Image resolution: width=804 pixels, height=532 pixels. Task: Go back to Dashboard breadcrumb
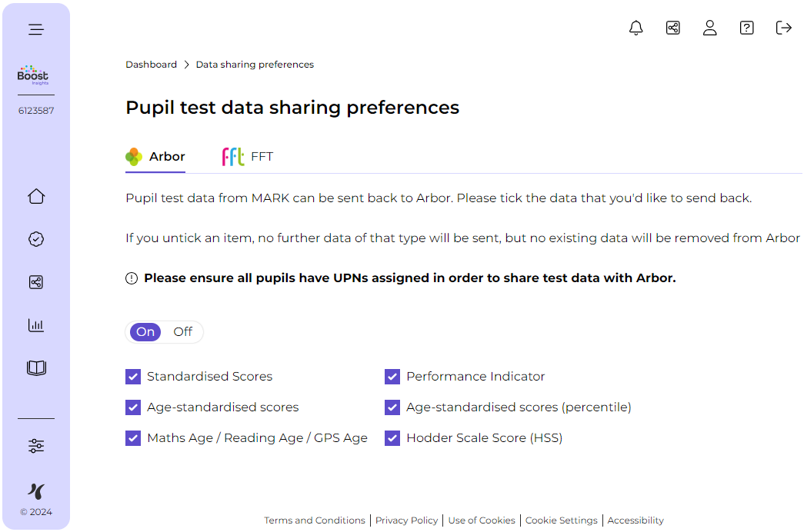(151, 65)
